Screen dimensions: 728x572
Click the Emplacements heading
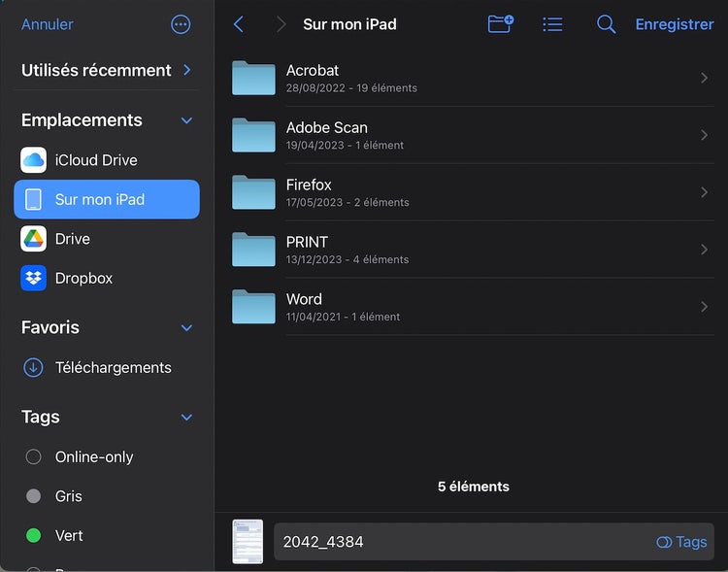[82, 120]
